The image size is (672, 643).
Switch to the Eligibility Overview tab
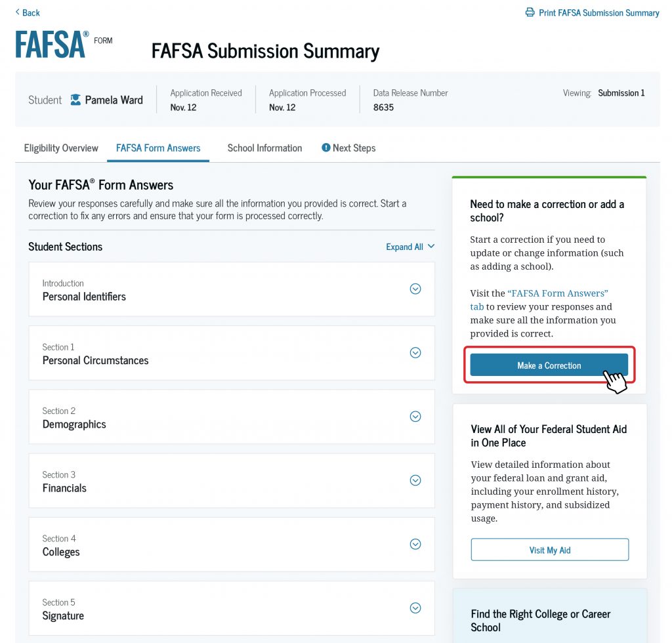[x=61, y=148]
